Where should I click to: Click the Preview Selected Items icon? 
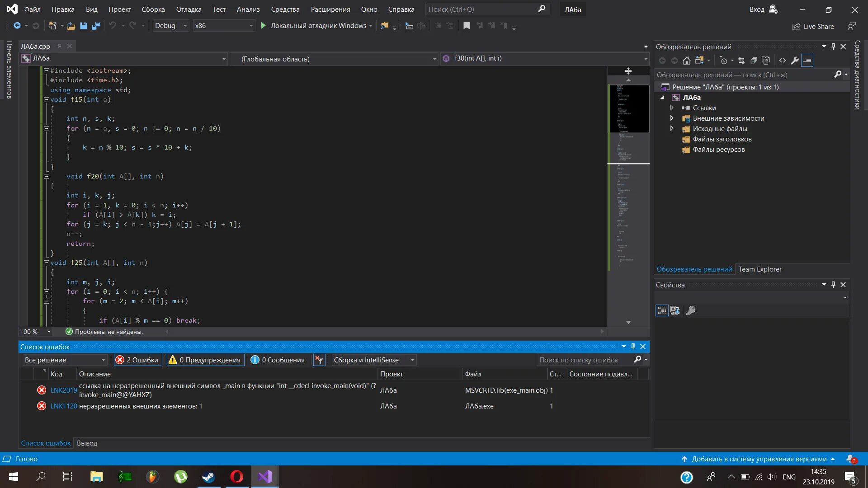(807, 61)
